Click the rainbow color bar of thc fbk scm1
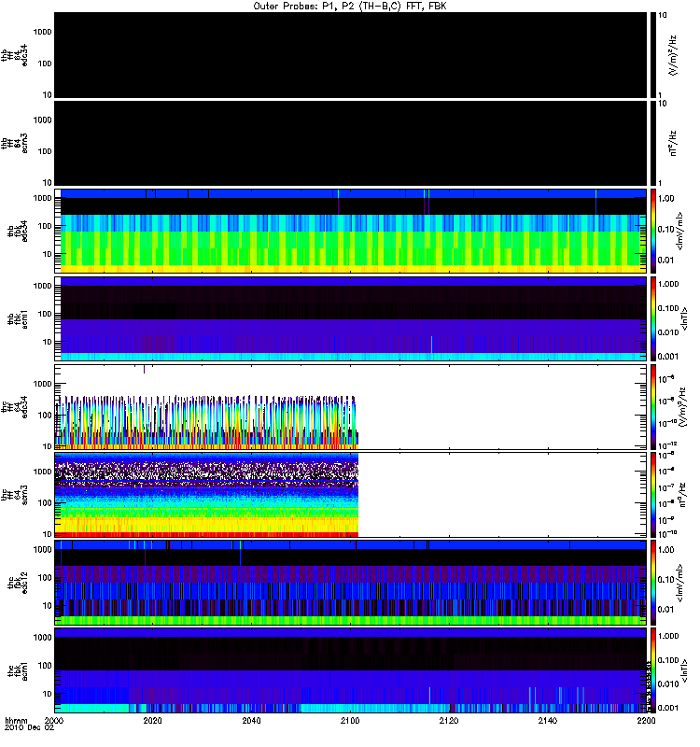Image resolution: width=700 pixels, height=747 pixels. point(653,670)
